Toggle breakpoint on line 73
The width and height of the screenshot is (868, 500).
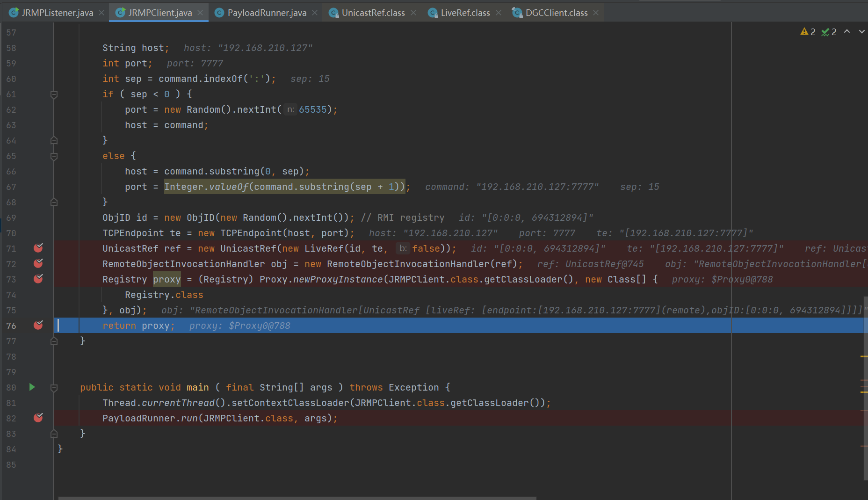tap(38, 279)
